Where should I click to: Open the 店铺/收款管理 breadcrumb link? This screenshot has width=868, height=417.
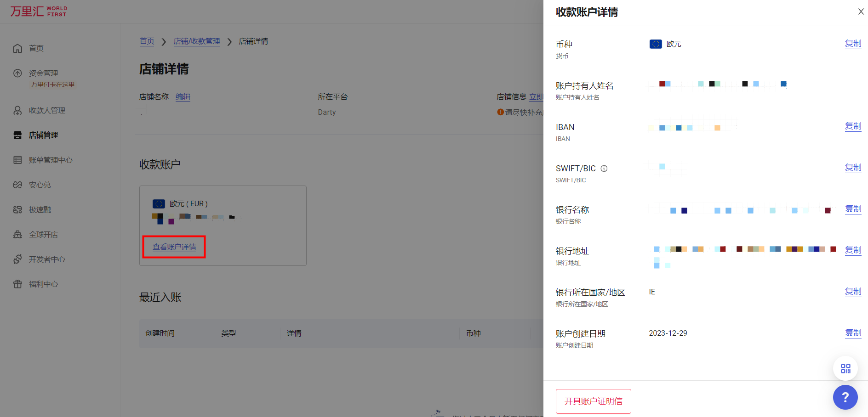click(x=197, y=41)
